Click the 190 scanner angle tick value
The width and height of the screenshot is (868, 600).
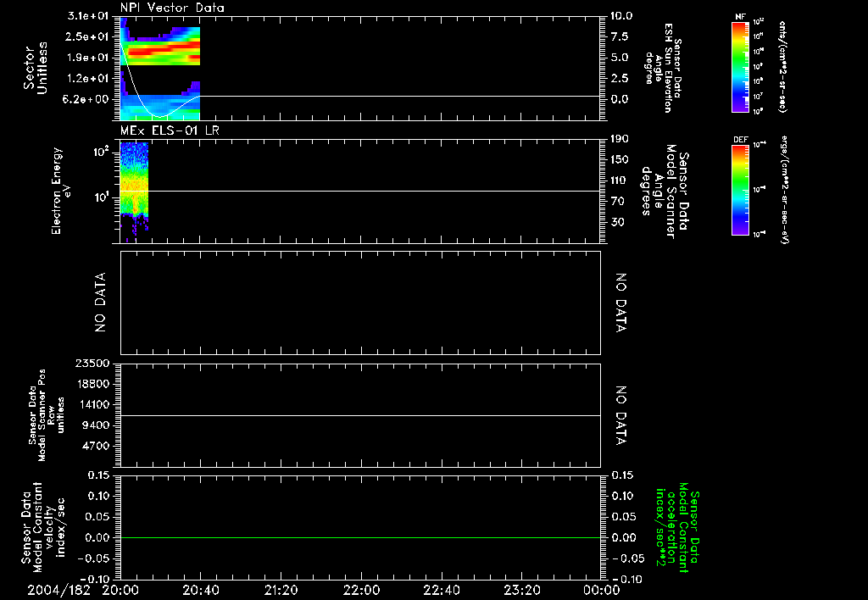pyautogui.click(x=620, y=139)
